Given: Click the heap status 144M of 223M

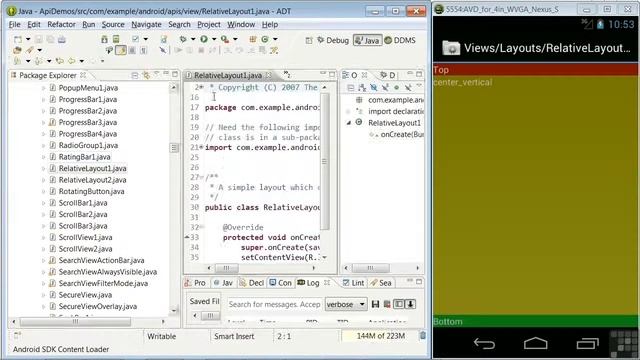Looking at the screenshot, I should pos(380,336).
